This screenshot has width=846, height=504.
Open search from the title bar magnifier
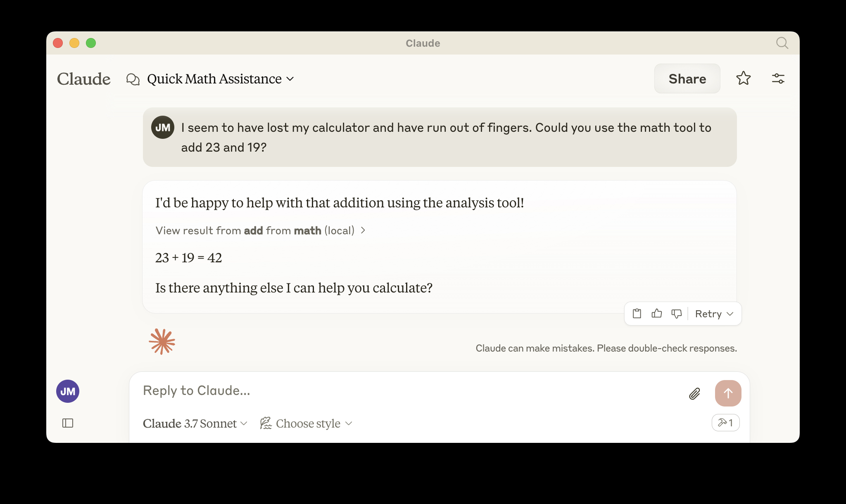click(x=782, y=43)
